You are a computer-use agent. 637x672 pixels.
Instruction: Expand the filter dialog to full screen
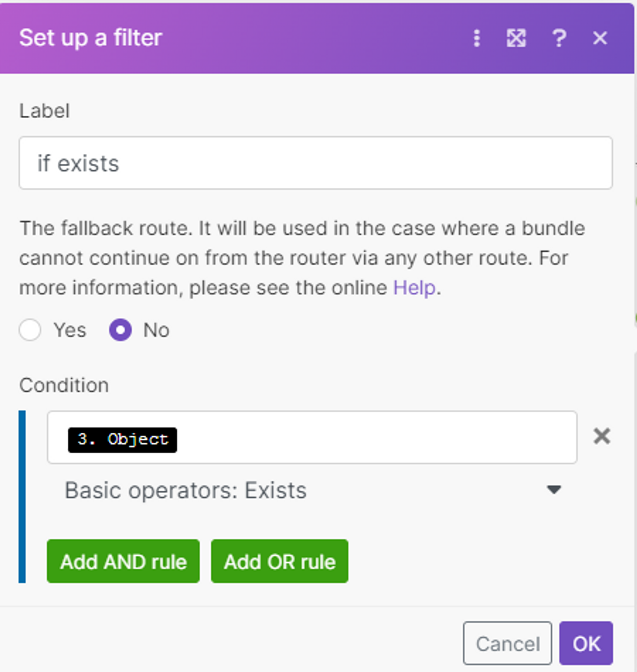(516, 38)
